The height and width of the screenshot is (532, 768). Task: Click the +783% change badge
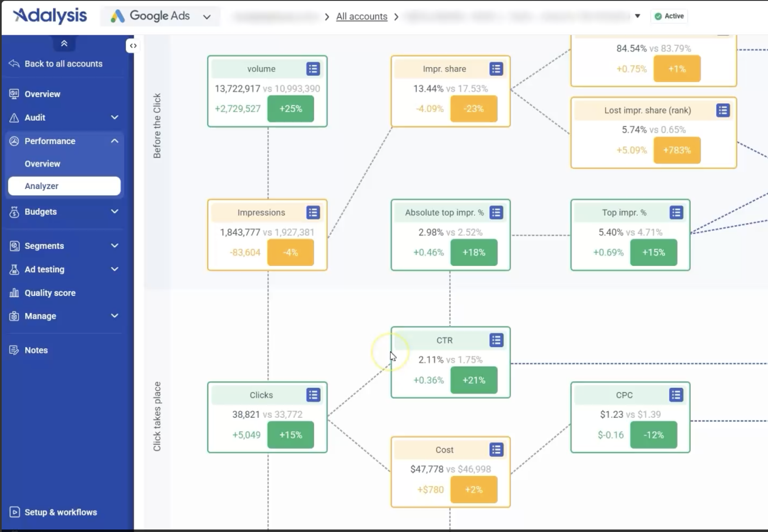coord(677,150)
